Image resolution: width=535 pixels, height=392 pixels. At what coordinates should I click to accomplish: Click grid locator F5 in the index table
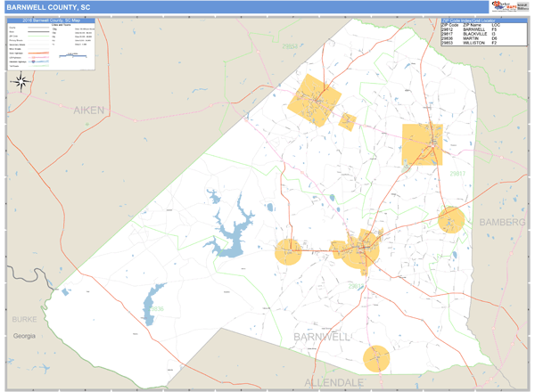(494, 29)
